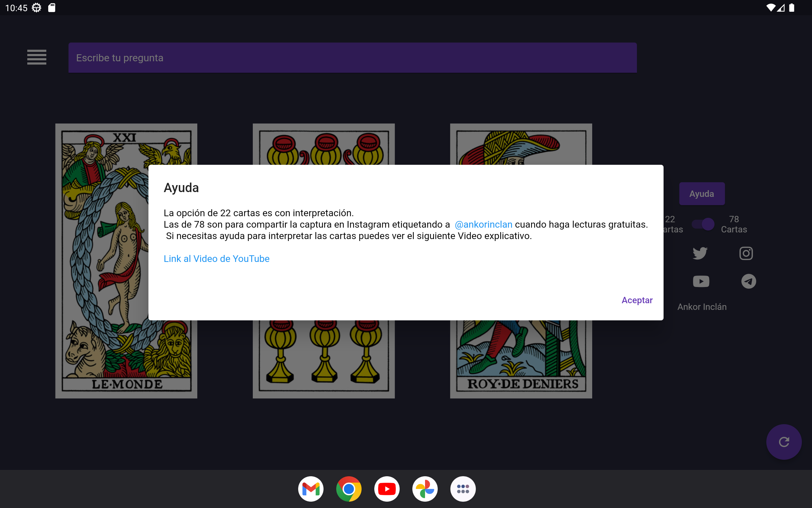Dismiss the dialog with Aceptar
Image resolution: width=812 pixels, height=508 pixels.
tap(637, 300)
